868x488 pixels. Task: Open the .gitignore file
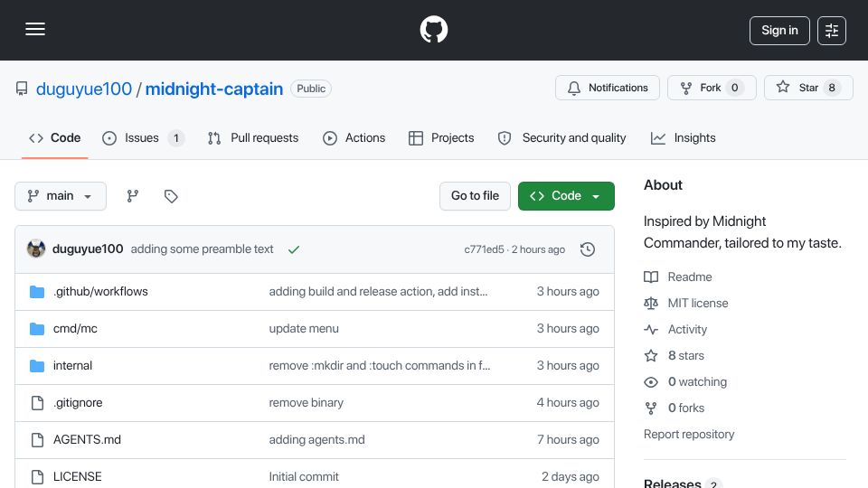coord(78,403)
